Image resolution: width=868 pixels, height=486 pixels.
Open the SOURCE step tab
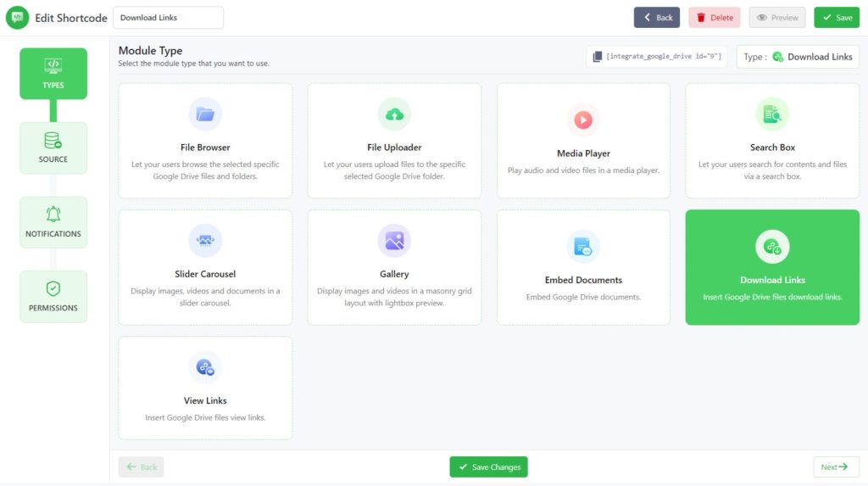(x=53, y=148)
